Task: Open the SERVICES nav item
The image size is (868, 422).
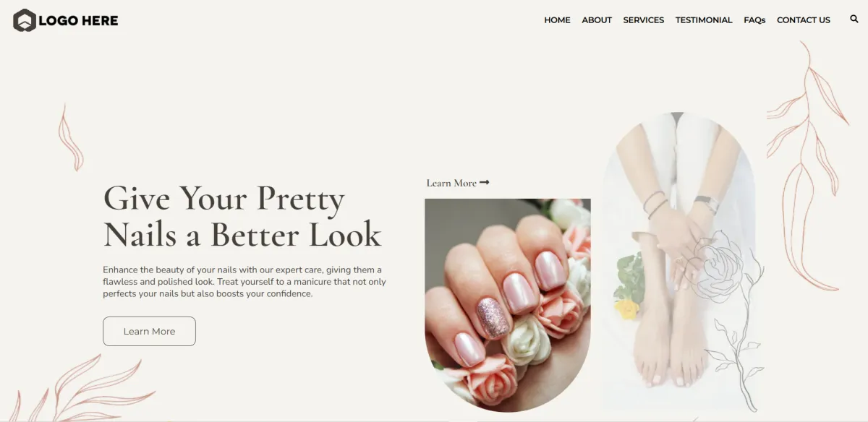Action: [x=644, y=20]
